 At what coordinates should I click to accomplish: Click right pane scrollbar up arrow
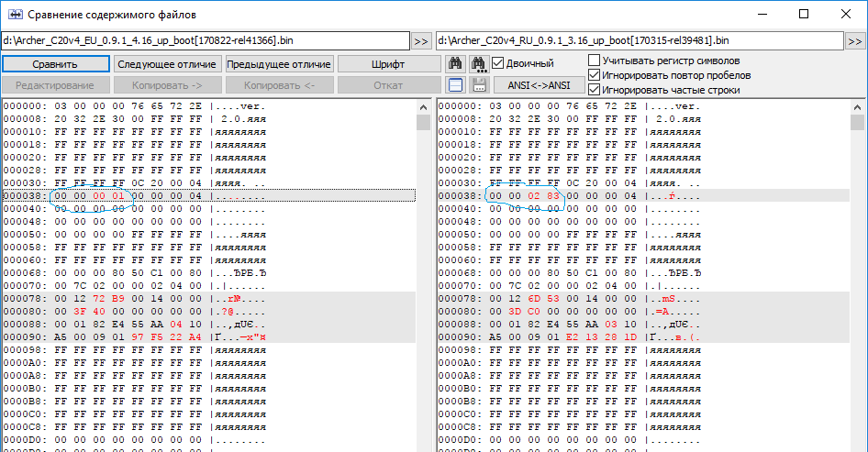[858, 107]
